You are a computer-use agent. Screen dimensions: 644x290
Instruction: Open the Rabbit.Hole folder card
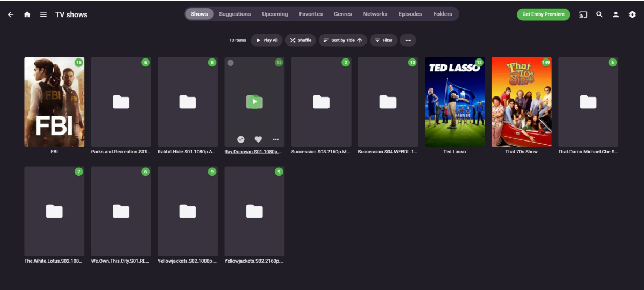[x=188, y=102]
